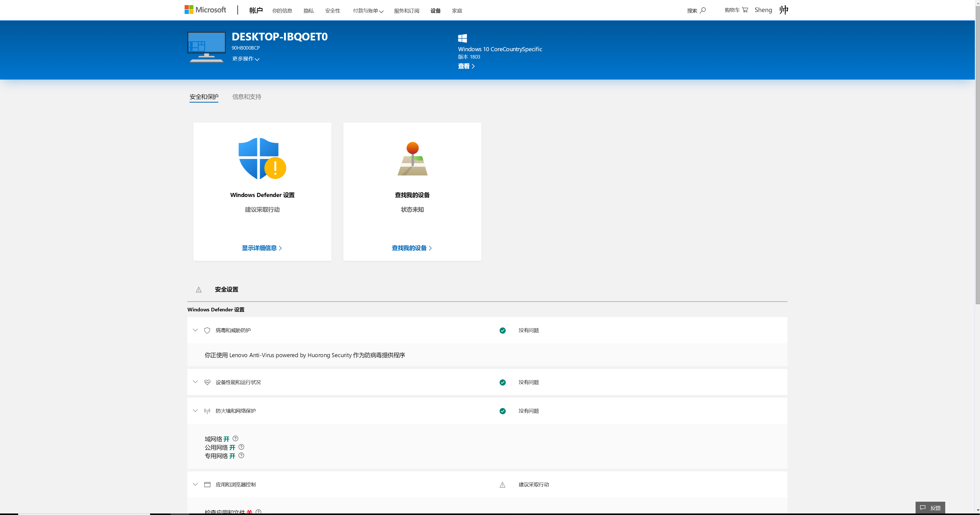Click the 反馈 feedback button
This screenshot has height=515, width=980.
(930, 508)
